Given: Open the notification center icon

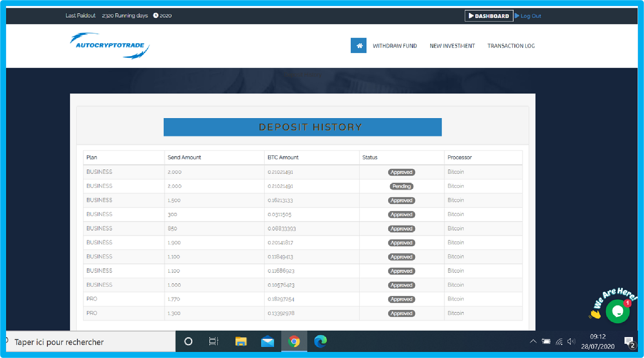Looking at the screenshot, I should coord(629,342).
